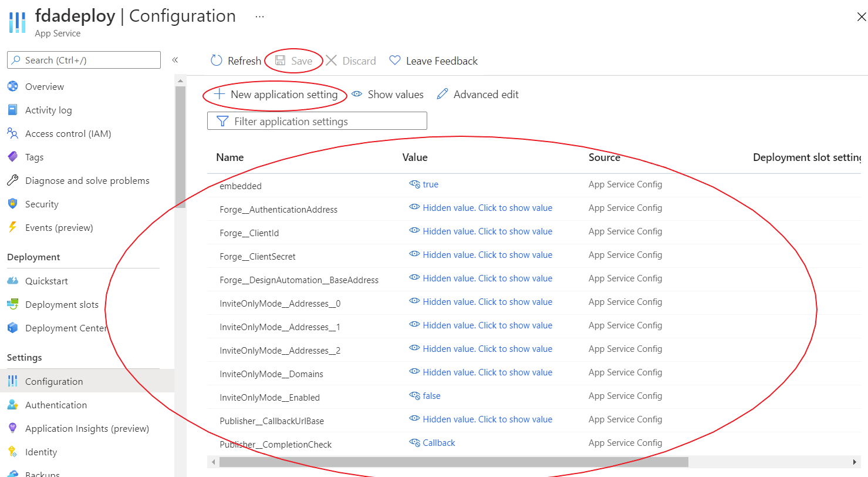868x477 pixels.
Task: Click the Deployment slot setting column header
Action: 807,157
